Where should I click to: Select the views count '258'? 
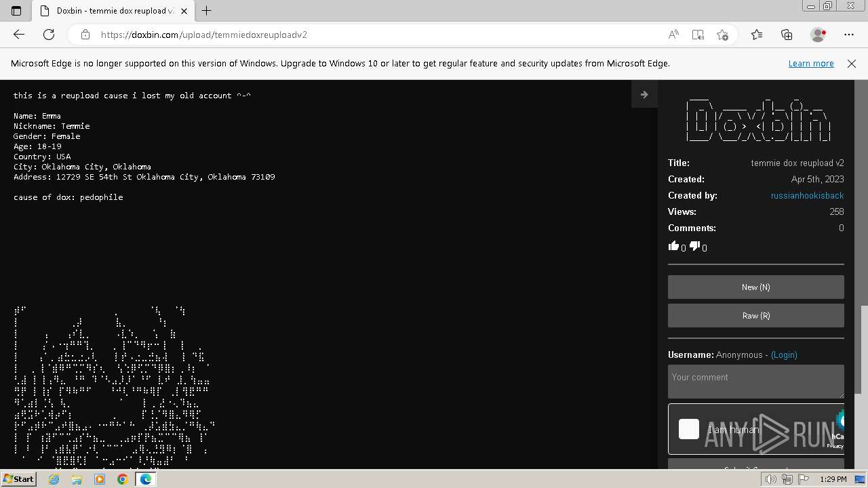click(x=837, y=211)
